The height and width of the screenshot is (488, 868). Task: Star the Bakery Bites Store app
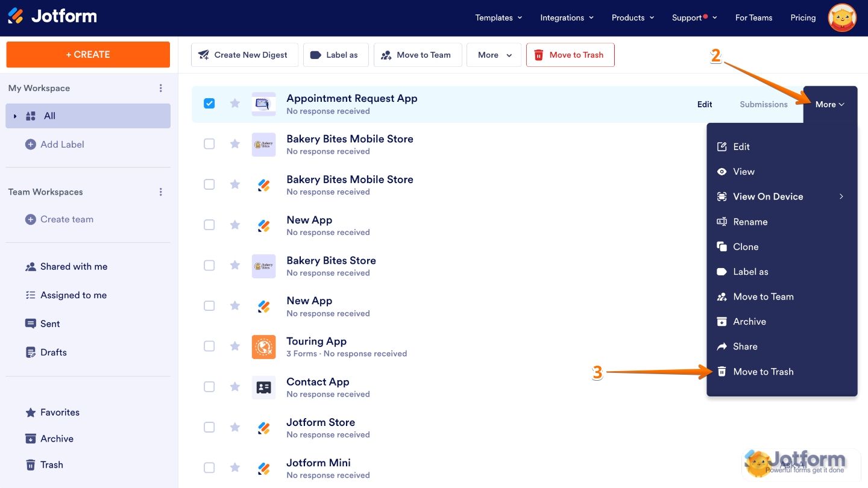coord(235,265)
